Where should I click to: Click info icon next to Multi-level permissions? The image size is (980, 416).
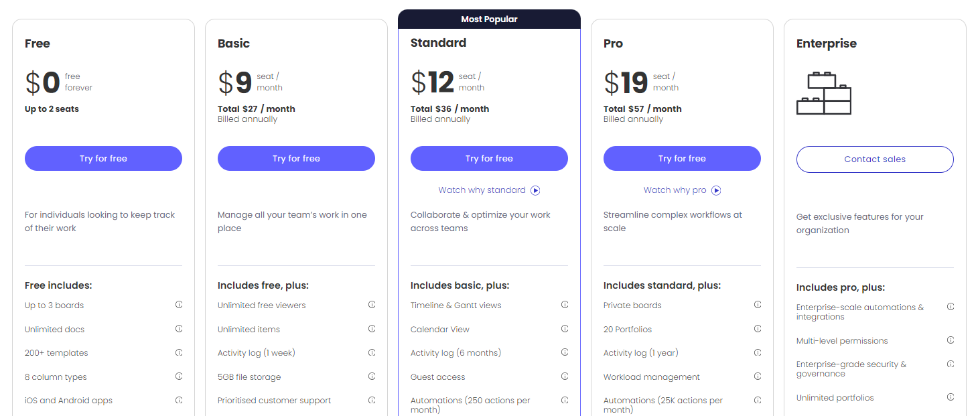point(951,340)
